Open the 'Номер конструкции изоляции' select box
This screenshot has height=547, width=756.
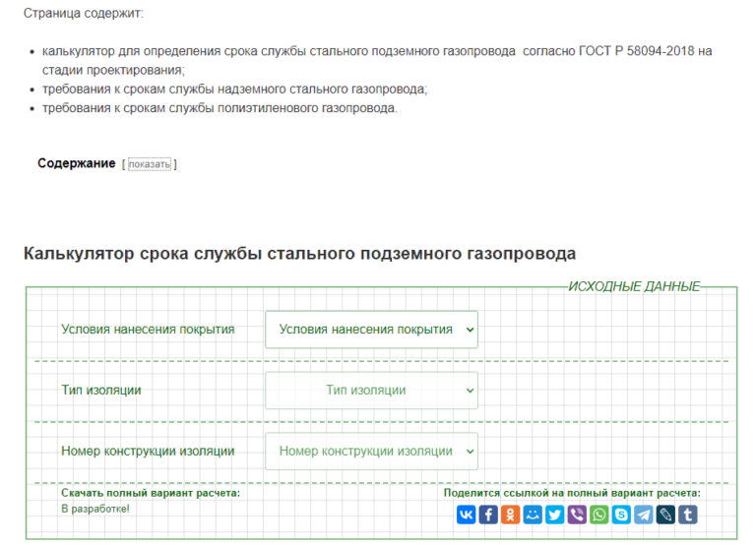(371, 452)
